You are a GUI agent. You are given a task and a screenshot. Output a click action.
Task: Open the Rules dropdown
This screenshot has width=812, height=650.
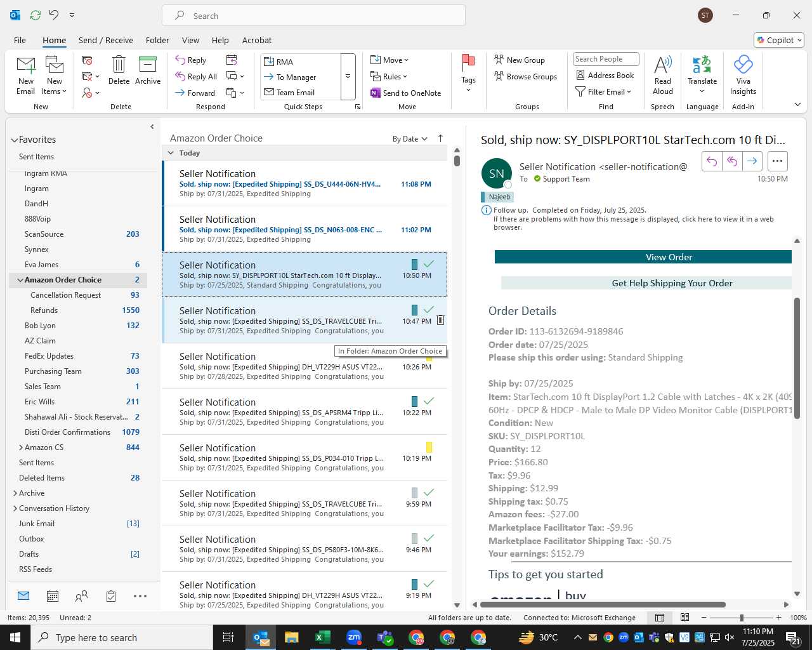[x=389, y=76]
